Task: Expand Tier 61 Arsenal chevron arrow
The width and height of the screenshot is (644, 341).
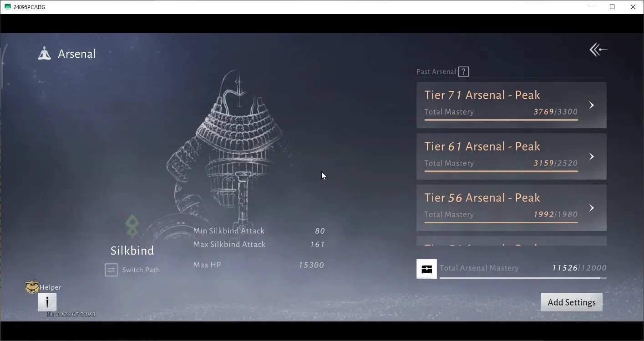Action: 591,156
